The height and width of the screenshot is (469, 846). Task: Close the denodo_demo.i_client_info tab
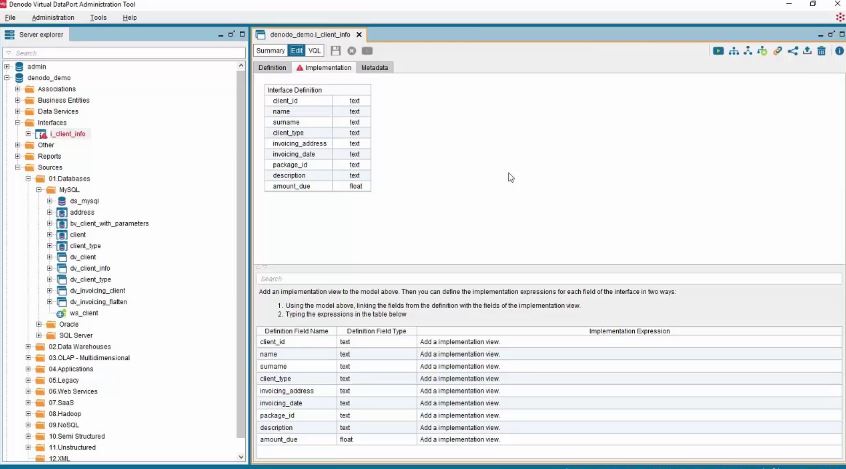tap(359, 35)
